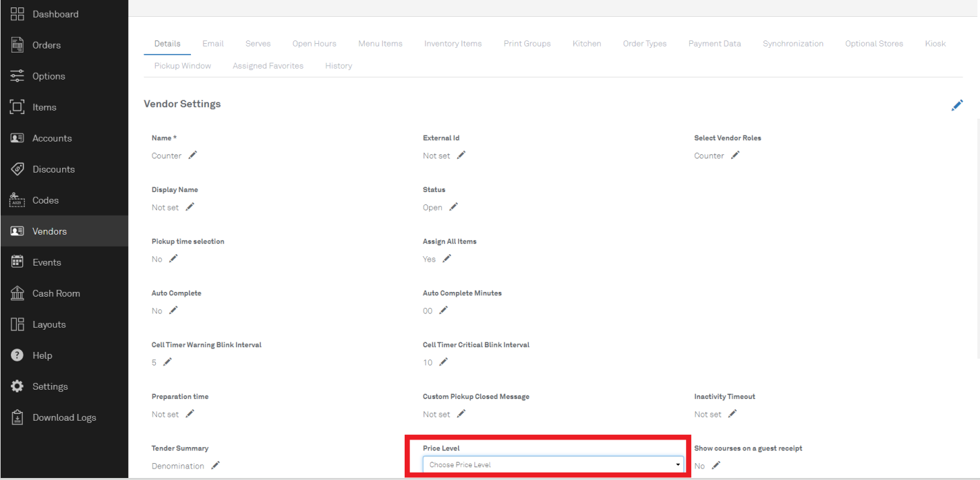
Task: Navigate to Discounts in the sidebar
Action: (53, 169)
